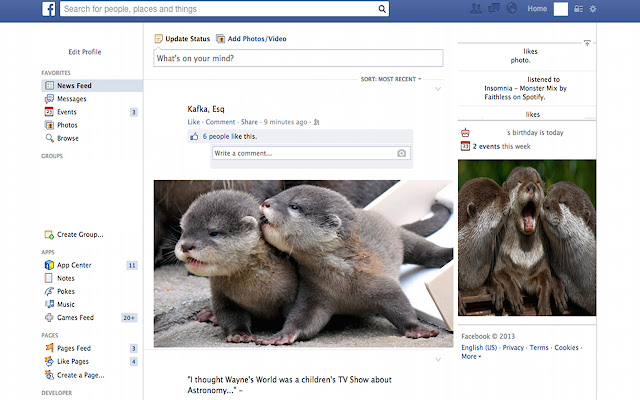Screen dimensions: 640x400
Task: Open the friend requests icon
Action: pos(476,9)
